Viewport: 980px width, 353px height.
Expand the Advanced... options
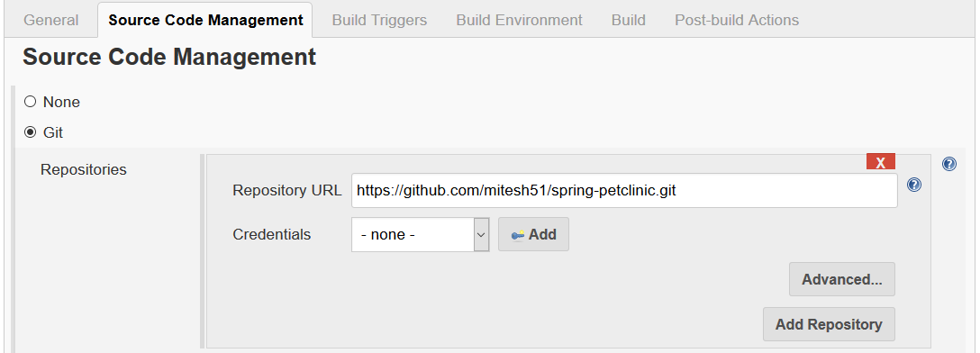pos(842,279)
